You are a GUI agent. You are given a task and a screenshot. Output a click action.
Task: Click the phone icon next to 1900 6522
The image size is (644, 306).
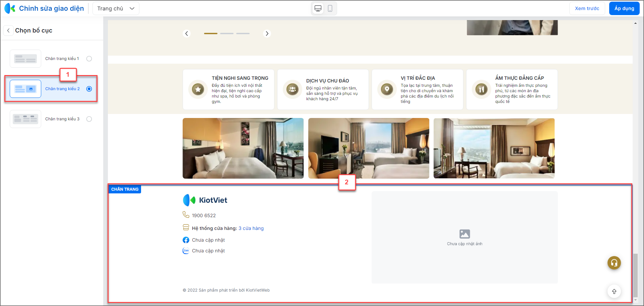186,215
